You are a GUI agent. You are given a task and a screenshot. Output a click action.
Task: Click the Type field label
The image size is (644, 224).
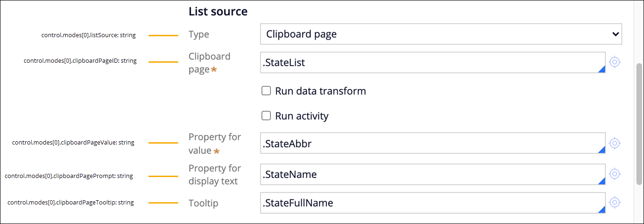199,34
